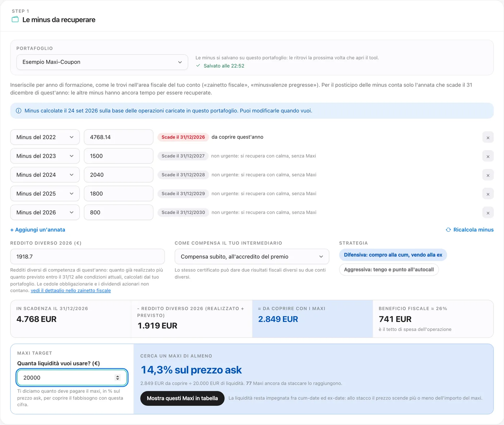Open the Minus del 2024 year dropdown
504x425 pixels.
click(x=45, y=175)
